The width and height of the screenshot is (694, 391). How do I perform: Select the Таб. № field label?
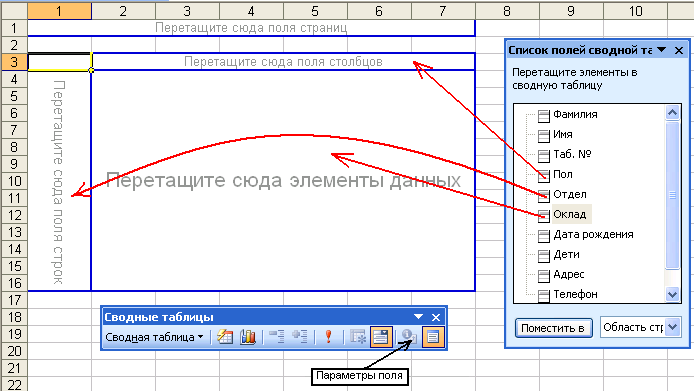tap(572, 154)
